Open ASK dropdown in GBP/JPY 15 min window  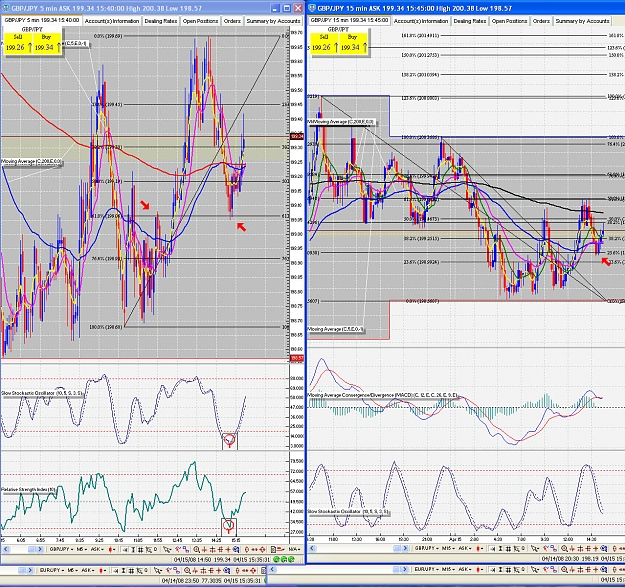[x=465, y=549]
